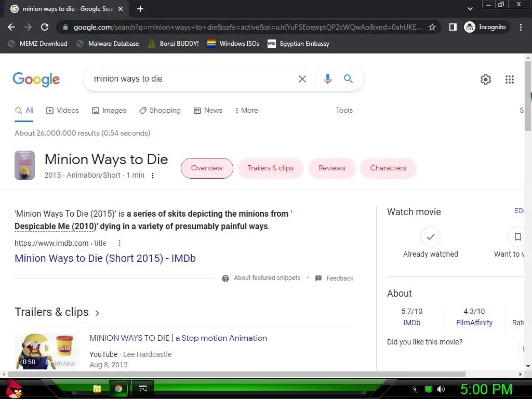532x399 pixels.
Task: Bookmark this page with the star icon
Action: pyautogui.click(x=432, y=27)
